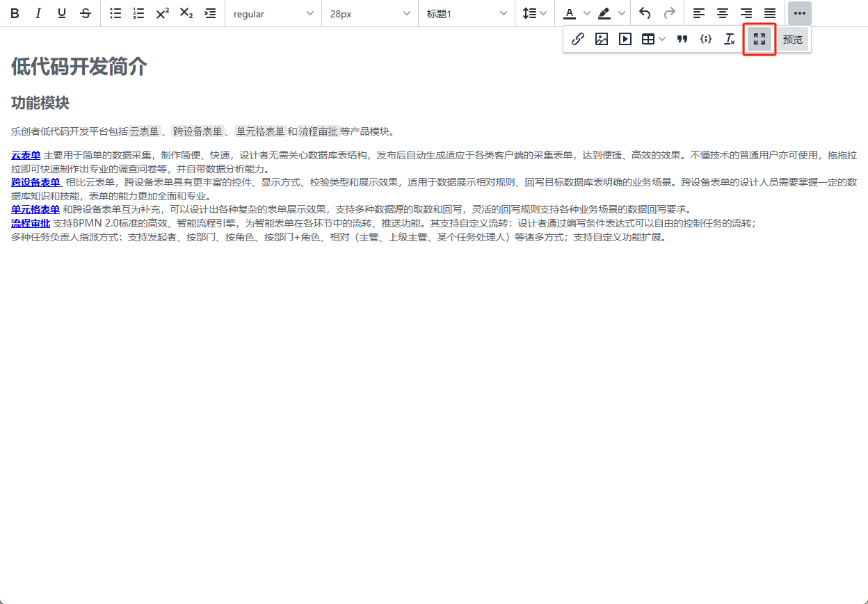Insert a hyperlink

577,40
